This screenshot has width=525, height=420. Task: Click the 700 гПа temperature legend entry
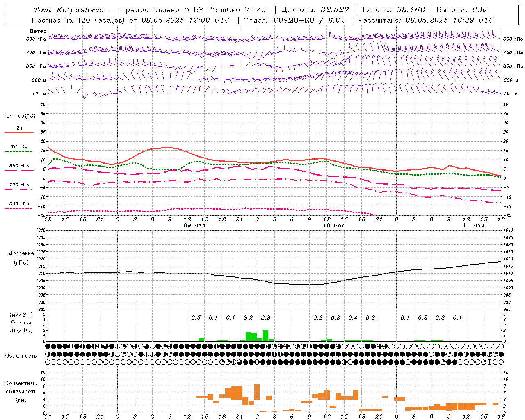click(x=19, y=185)
